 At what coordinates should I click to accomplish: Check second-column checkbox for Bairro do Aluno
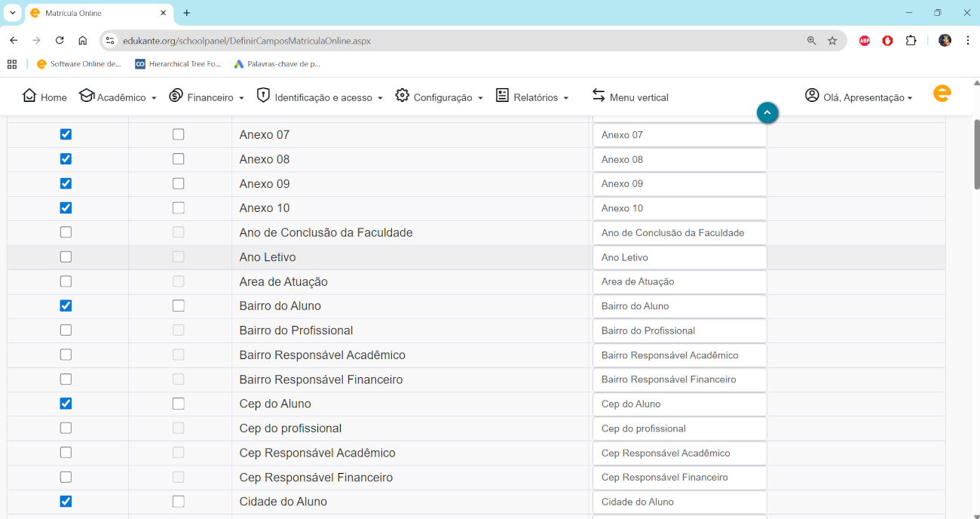pyautogui.click(x=178, y=306)
